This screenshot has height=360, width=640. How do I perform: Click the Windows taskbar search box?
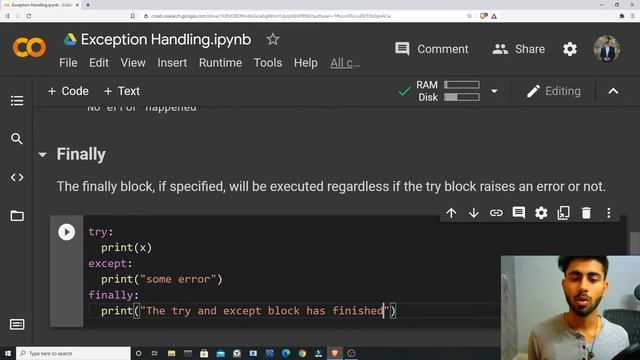pyautogui.click(x=73, y=353)
